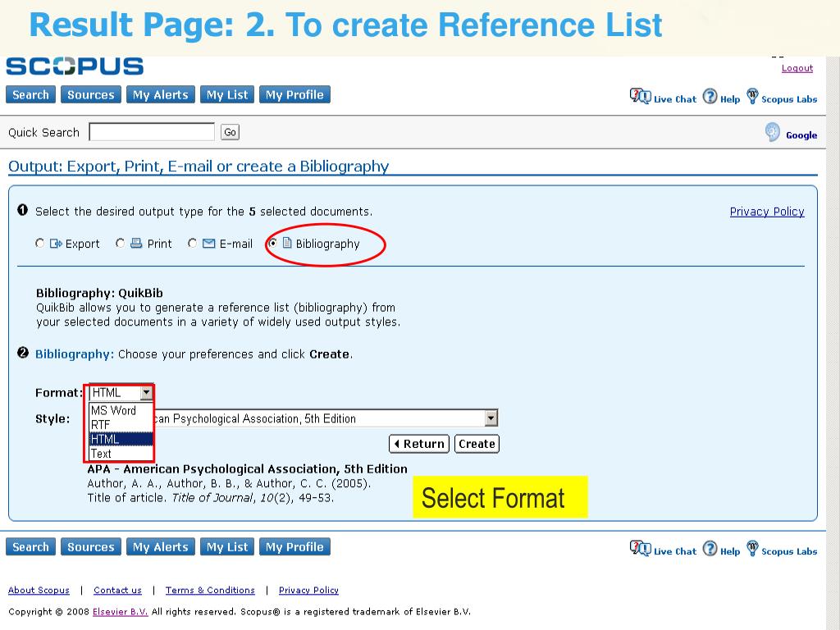The height and width of the screenshot is (630, 840).
Task: Click the Google search icon
Action: coord(773,132)
